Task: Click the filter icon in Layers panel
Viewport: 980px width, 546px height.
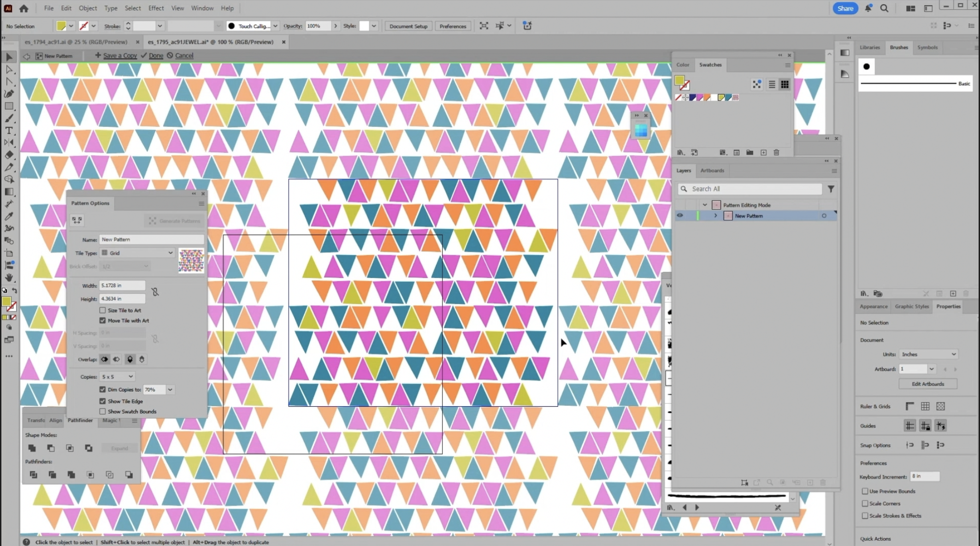Action: (831, 189)
